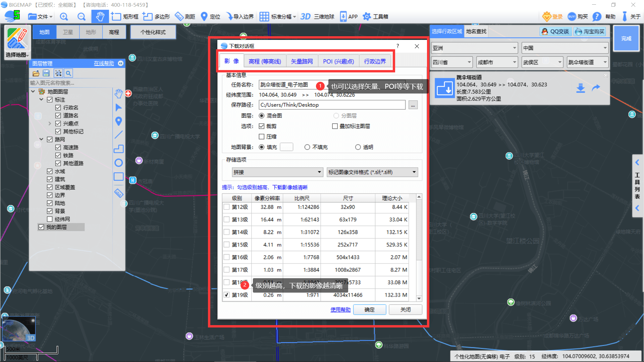Select the circle drawing tool
The image size is (644, 362).
pos(118,163)
